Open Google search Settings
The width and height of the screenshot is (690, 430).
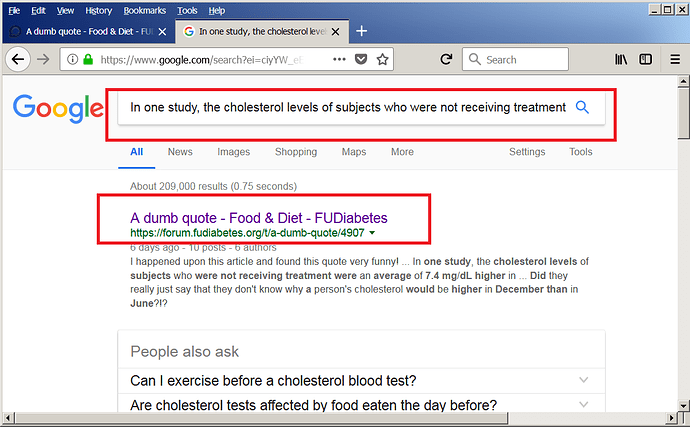click(x=527, y=152)
